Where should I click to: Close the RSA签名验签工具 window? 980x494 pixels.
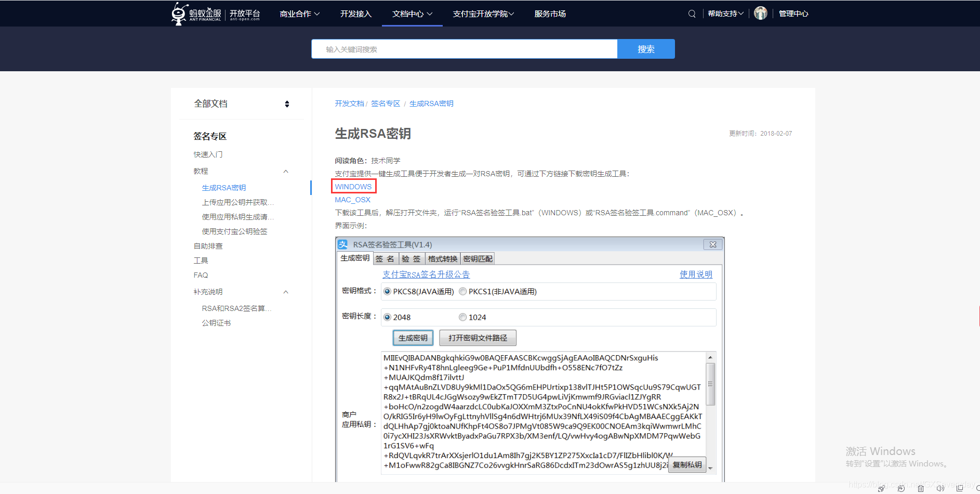point(713,244)
